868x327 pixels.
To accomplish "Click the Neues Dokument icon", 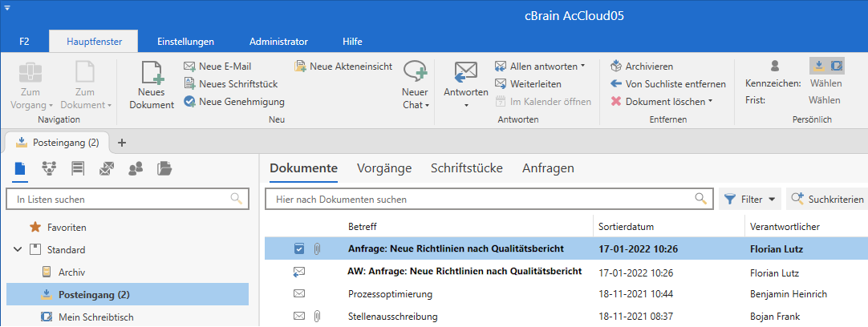I will pyautogui.click(x=152, y=73).
